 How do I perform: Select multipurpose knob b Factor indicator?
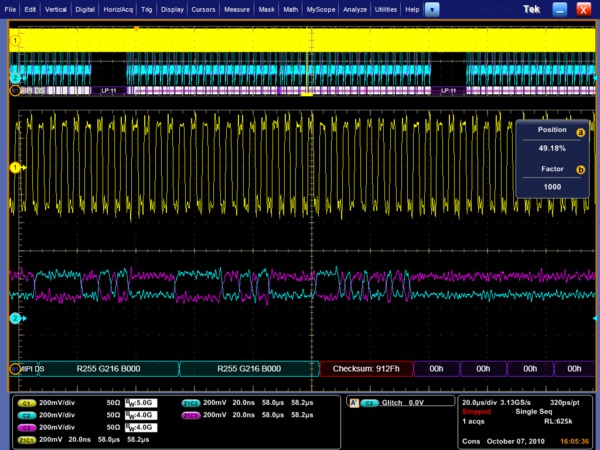tap(580, 170)
